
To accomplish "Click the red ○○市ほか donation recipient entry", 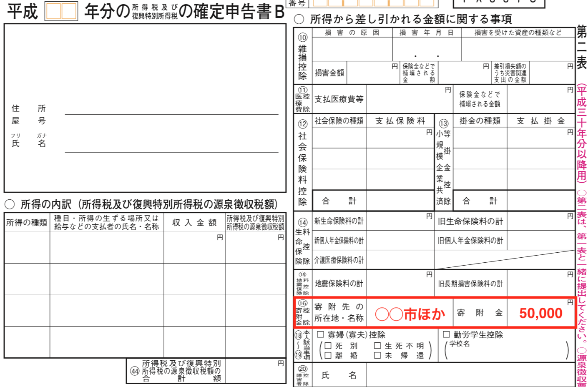I will [x=410, y=314].
